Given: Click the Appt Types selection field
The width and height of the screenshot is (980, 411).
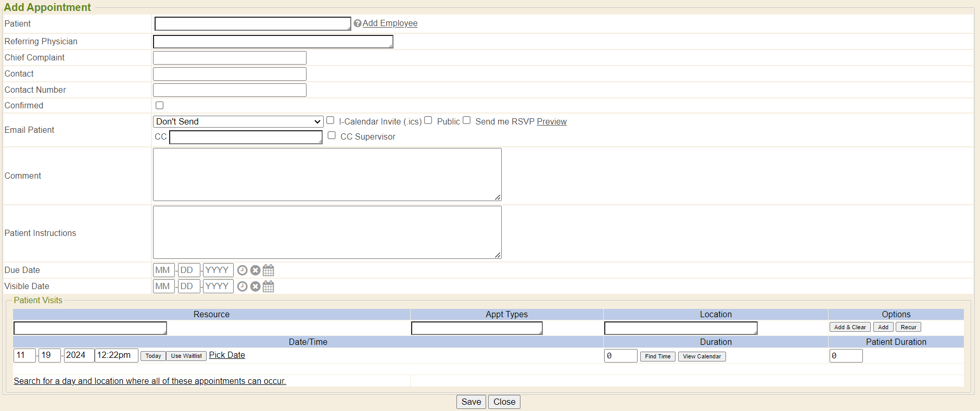Looking at the screenshot, I should pos(476,328).
